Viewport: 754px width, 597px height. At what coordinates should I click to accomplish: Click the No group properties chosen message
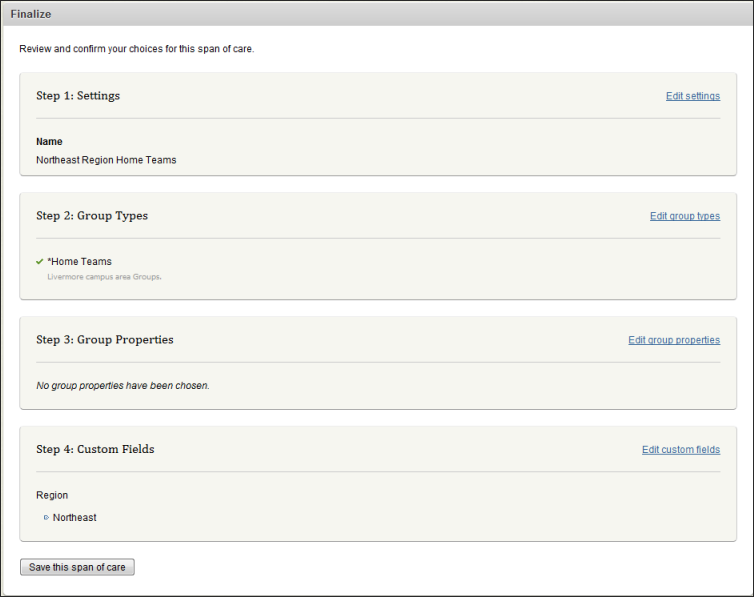tap(123, 385)
